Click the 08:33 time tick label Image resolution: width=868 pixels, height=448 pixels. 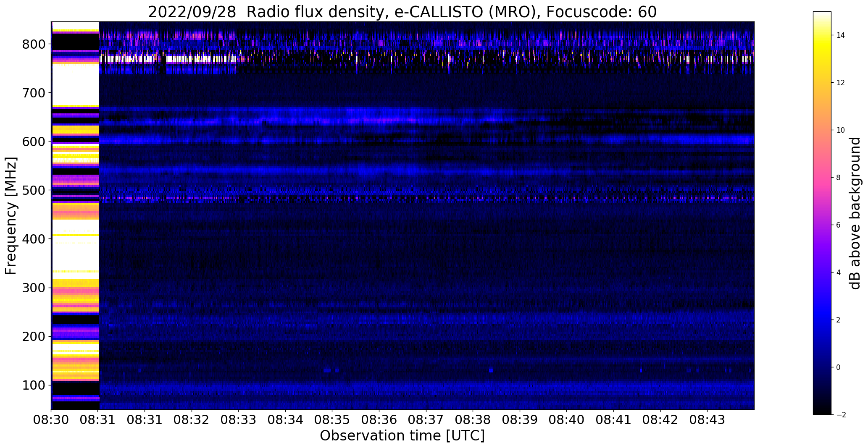tap(239, 420)
